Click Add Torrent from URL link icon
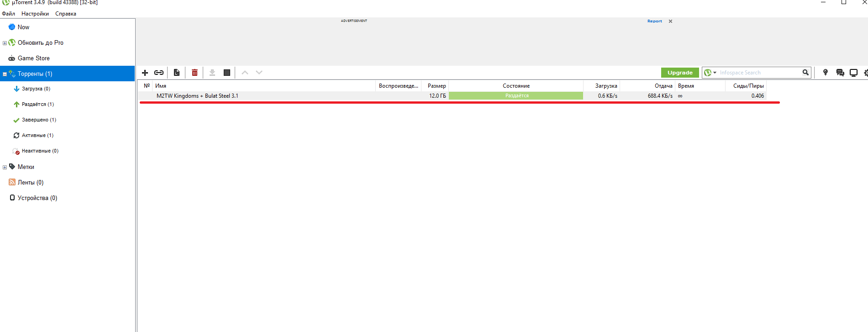 point(159,73)
